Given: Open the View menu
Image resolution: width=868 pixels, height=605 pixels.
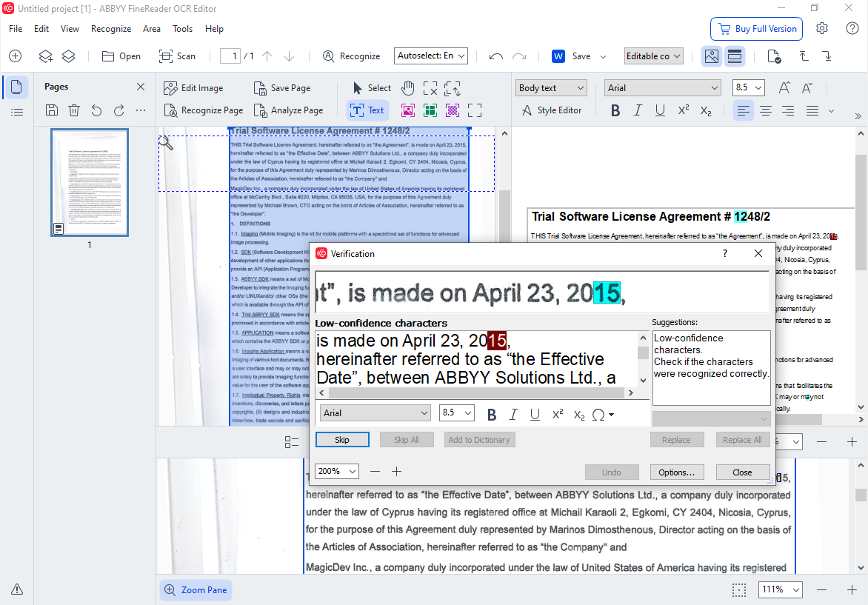Looking at the screenshot, I should 70,29.
